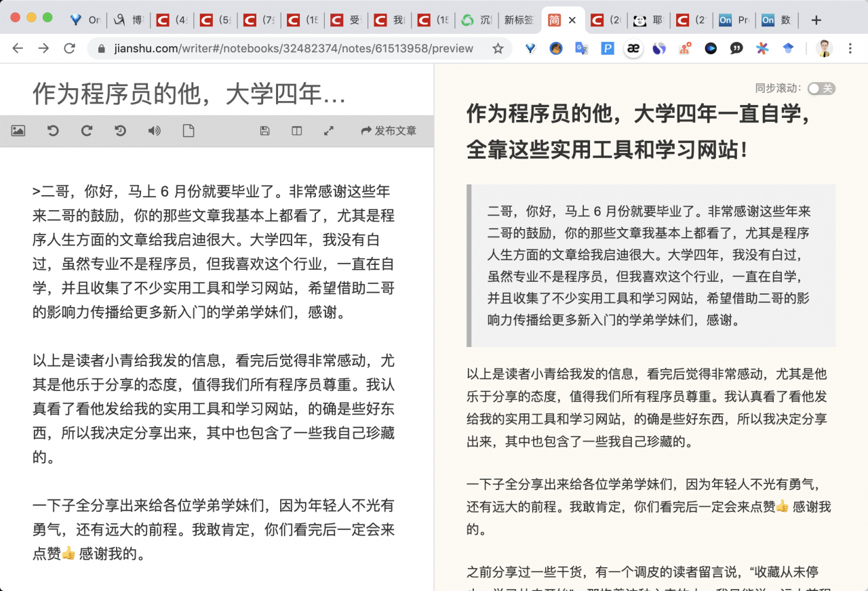This screenshot has width=868, height=591.
Task: Open the version history clock icon
Action: coord(121,131)
